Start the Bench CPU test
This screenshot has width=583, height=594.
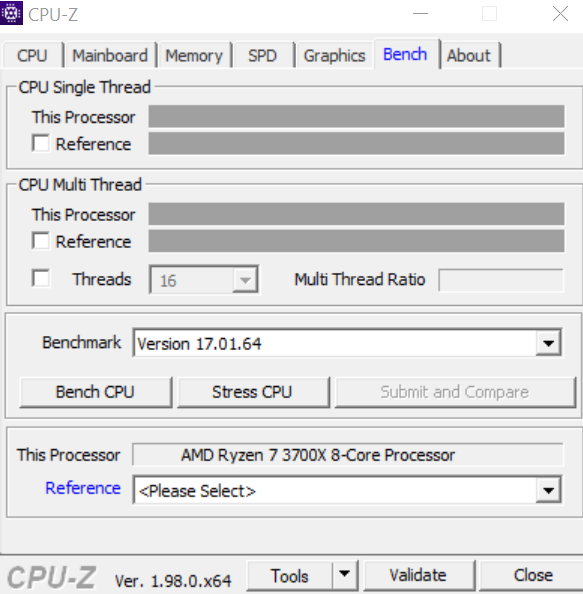(95, 392)
